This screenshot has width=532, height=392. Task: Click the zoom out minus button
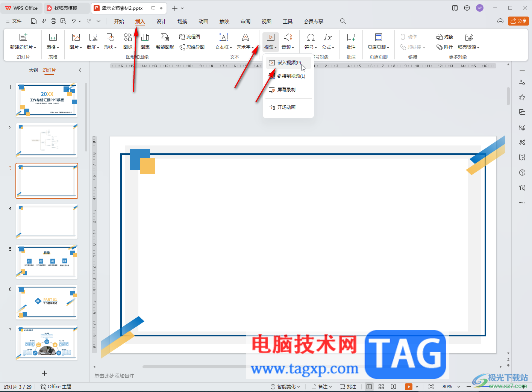coord(469,387)
